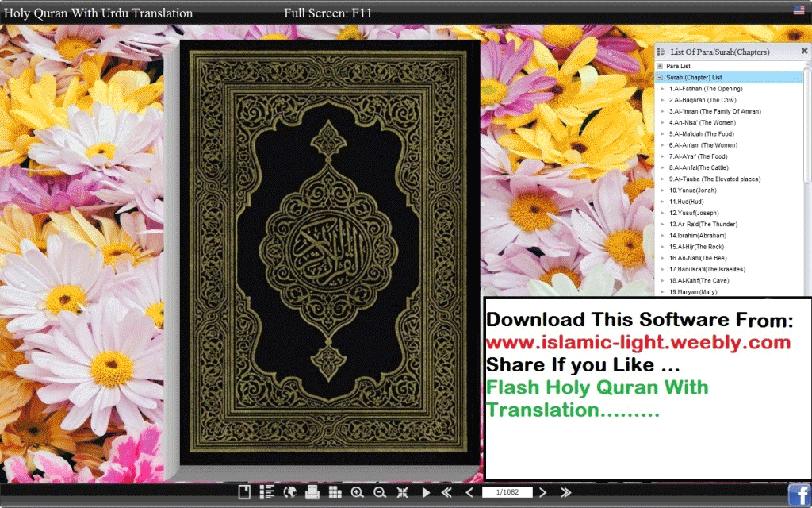Open 12.Yusuf(Joseph)
Screen dimensions: 812x508
click(693, 213)
